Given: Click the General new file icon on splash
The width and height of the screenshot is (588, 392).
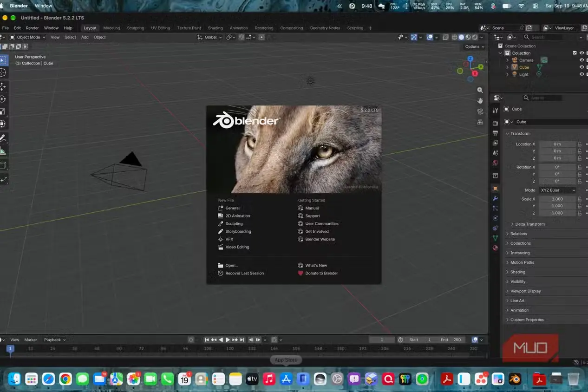Looking at the screenshot, I should [221, 208].
